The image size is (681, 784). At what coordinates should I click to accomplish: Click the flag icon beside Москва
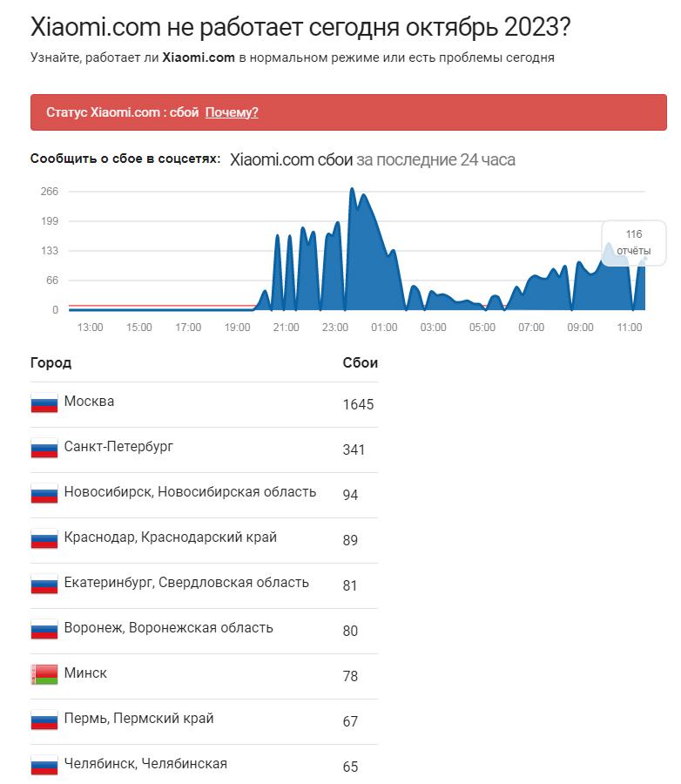44,403
